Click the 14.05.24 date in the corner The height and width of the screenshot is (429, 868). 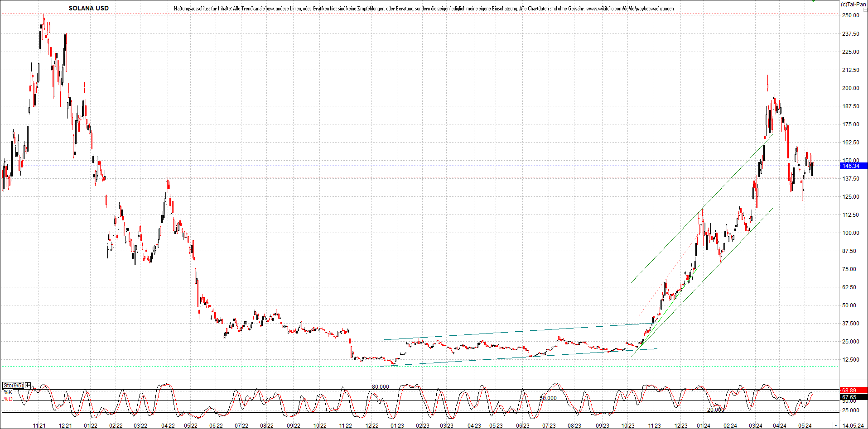(853, 426)
